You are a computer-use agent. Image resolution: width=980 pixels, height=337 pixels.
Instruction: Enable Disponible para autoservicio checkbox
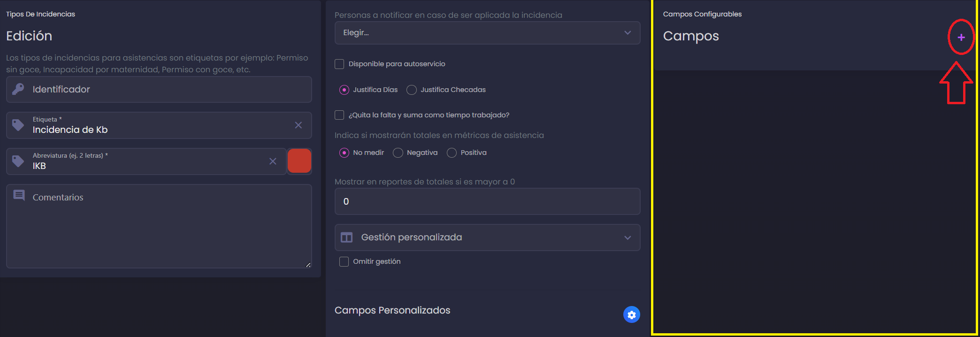point(339,64)
